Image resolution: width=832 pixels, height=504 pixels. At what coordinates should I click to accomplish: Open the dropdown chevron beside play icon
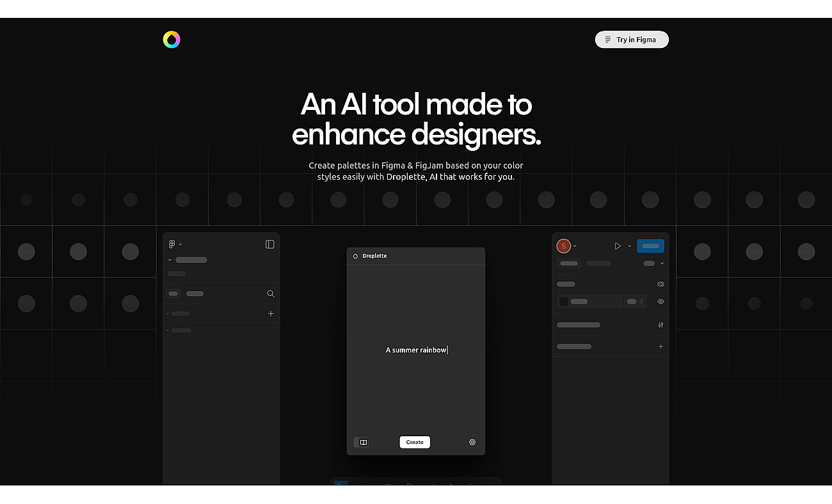629,246
